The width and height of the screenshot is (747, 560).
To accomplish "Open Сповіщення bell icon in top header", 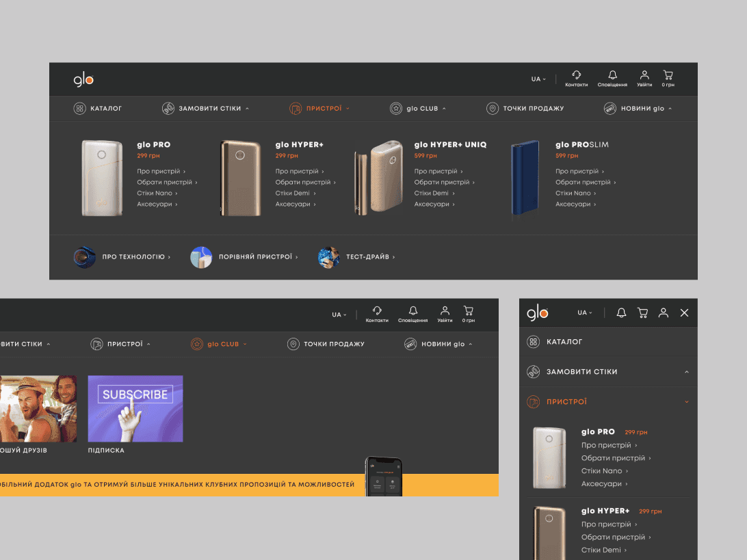I will point(613,75).
